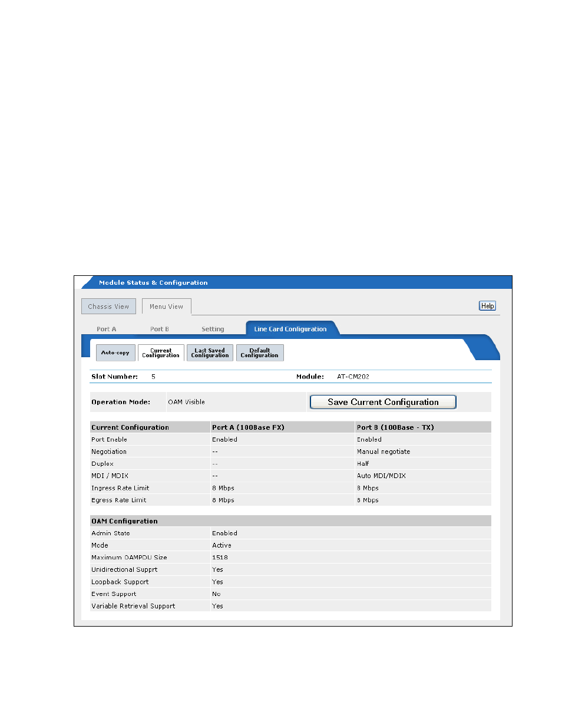Select Line Card Configuration tab
562x728 pixels.
click(290, 329)
